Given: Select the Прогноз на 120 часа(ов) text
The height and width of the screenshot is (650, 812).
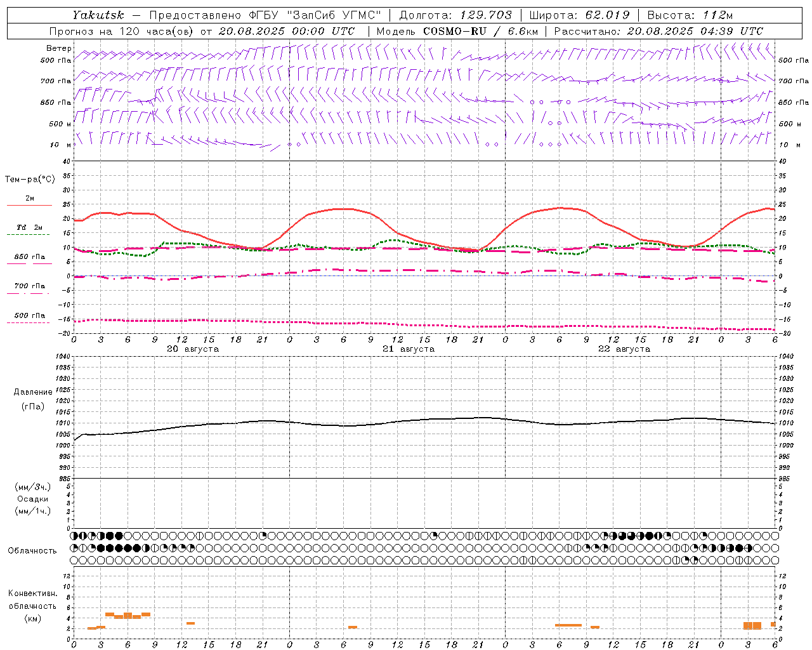Looking at the screenshot, I should click(122, 31).
